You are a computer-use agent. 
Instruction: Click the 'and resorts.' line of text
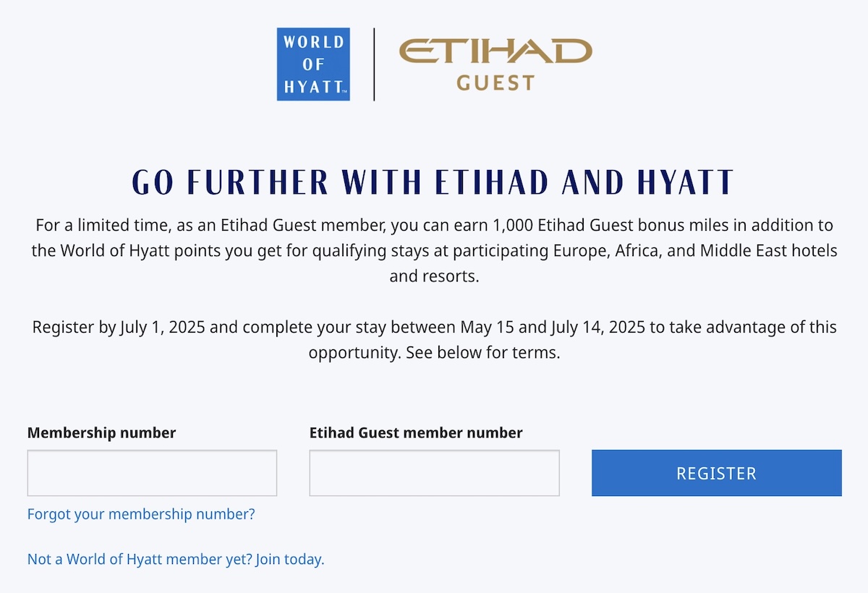click(x=434, y=276)
